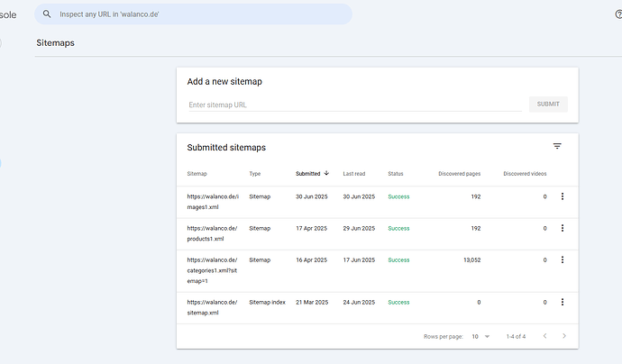
Task: Click the Type column header
Action: coord(255,174)
